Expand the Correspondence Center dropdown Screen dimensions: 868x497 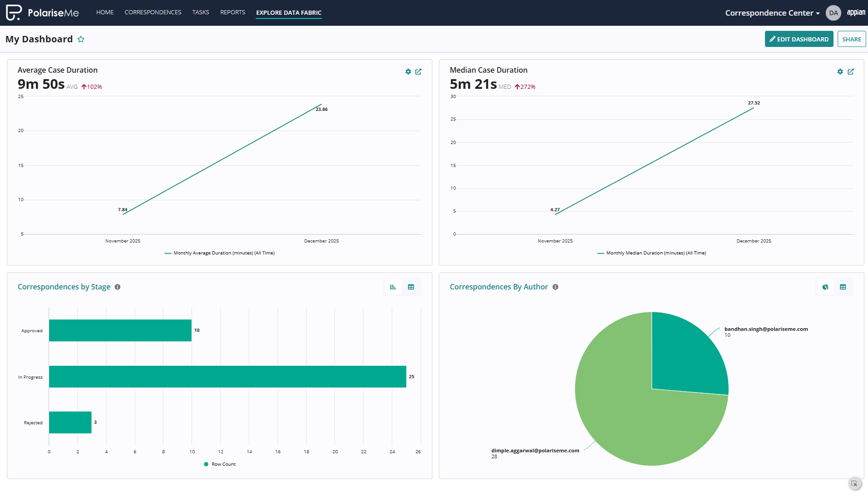772,13
